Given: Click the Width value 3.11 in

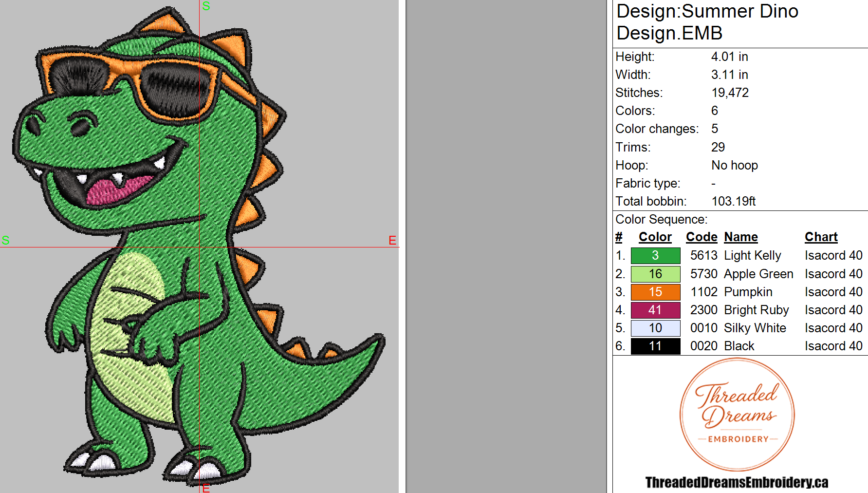Looking at the screenshot, I should coord(729,75).
